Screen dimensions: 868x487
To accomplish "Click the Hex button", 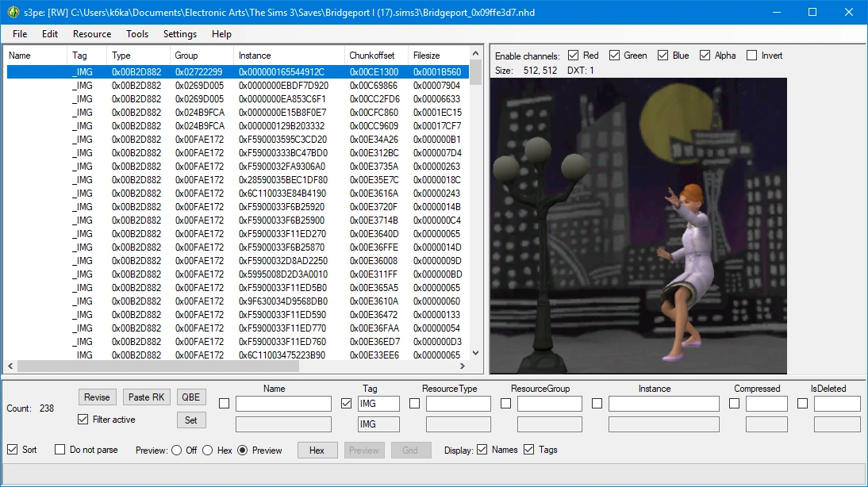I will [317, 451].
